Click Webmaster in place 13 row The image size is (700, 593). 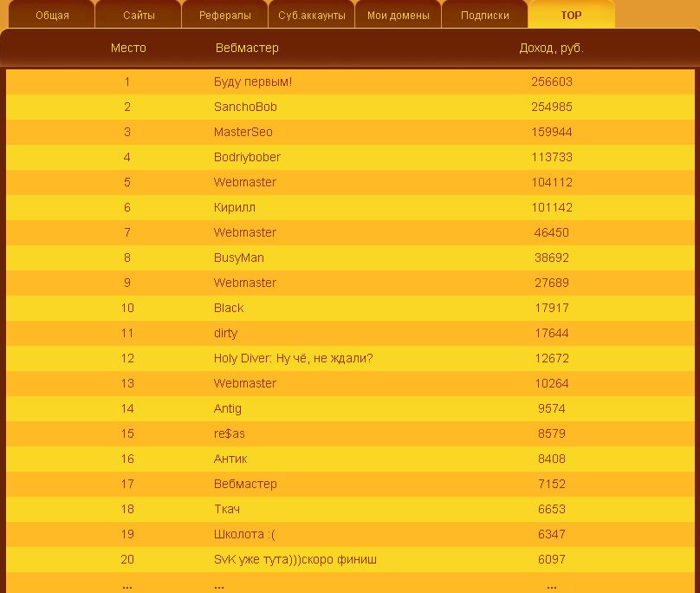(244, 383)
